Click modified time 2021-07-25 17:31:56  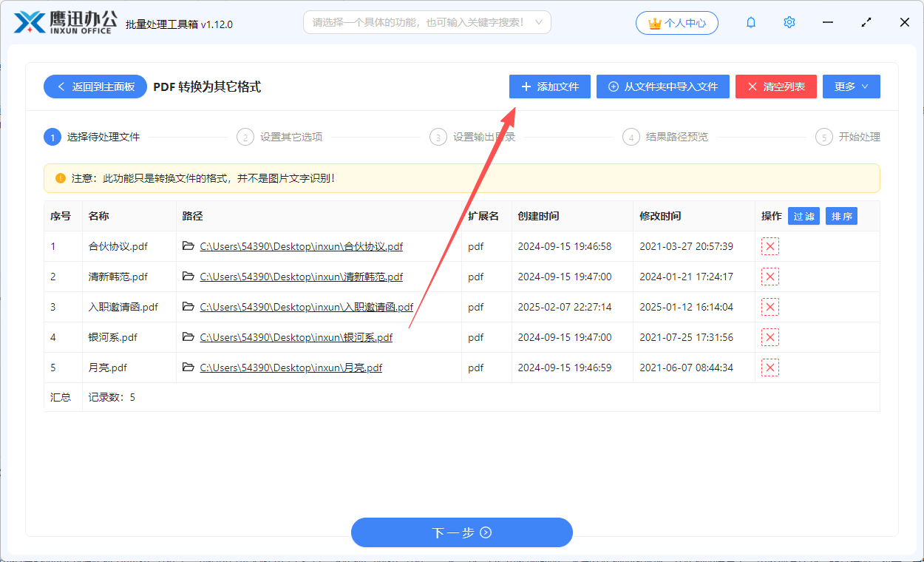pos(687,337)
